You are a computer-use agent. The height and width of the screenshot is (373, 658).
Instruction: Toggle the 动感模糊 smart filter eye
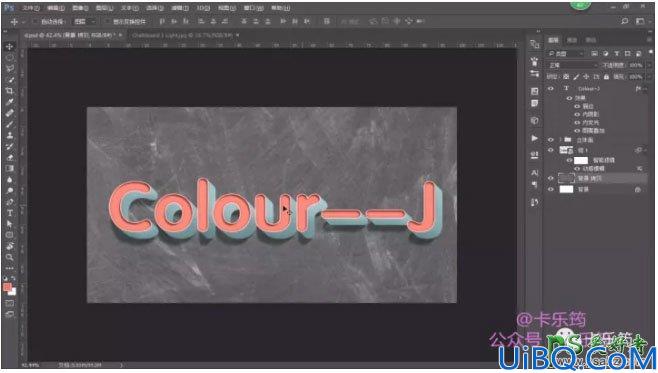(577, 168)
